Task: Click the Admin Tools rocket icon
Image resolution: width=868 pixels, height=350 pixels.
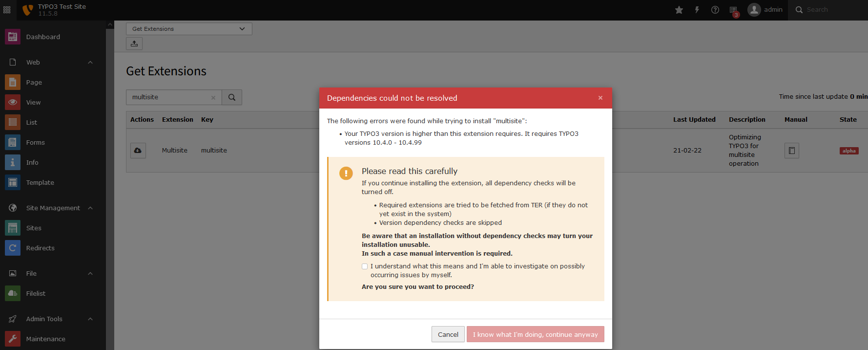Action: click(13, 319)
